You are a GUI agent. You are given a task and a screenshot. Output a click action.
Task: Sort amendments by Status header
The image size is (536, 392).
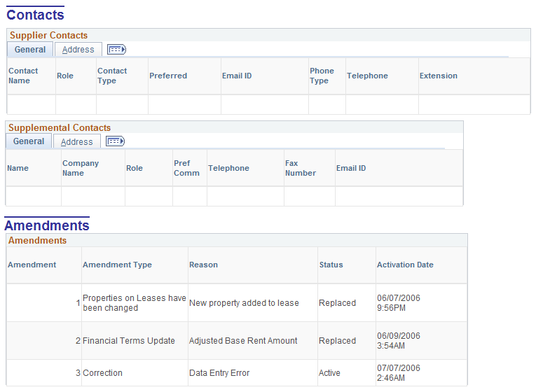coord(331,265)
